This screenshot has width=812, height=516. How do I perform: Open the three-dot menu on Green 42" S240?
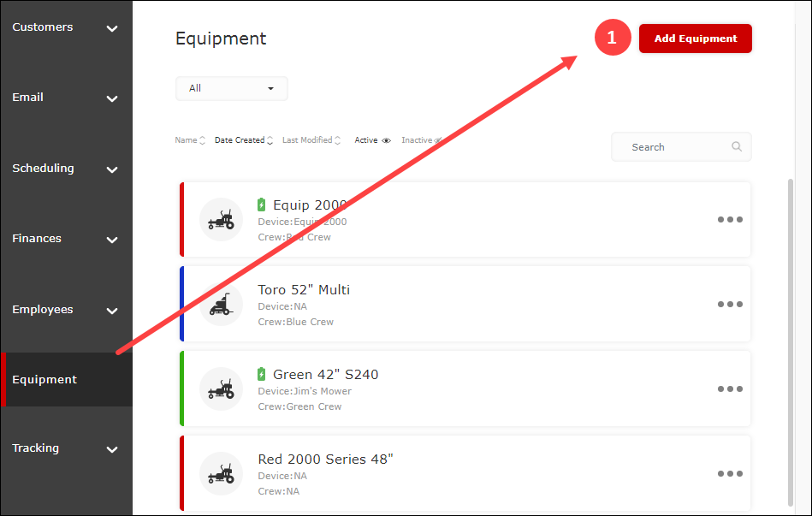(730, 388)
